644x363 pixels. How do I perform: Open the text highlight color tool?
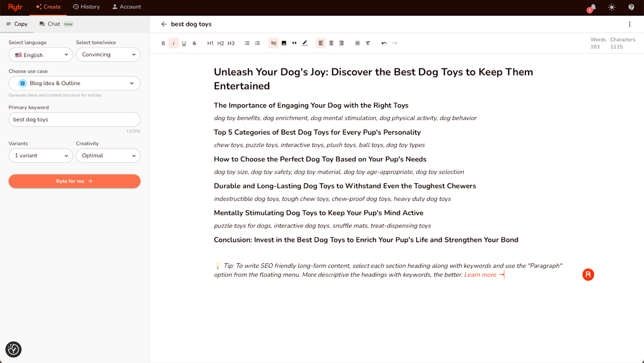(305, 43)
